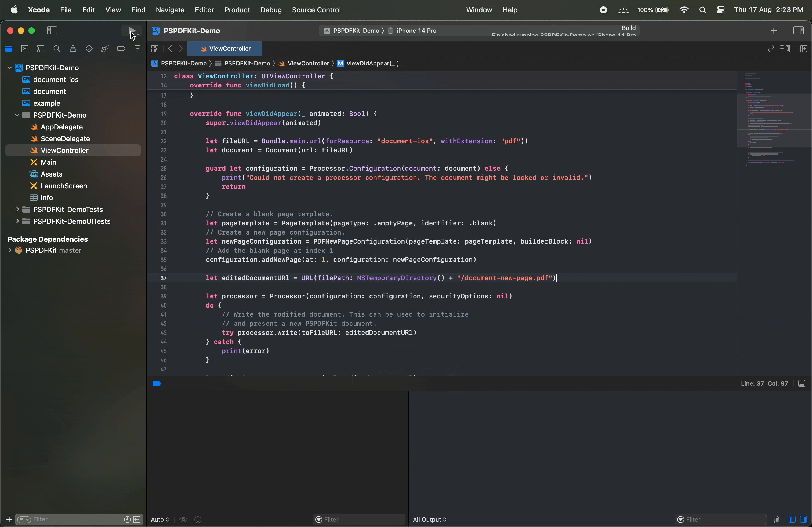Open the All Output dropdown
812x527 pixels.
pos(429,520)
